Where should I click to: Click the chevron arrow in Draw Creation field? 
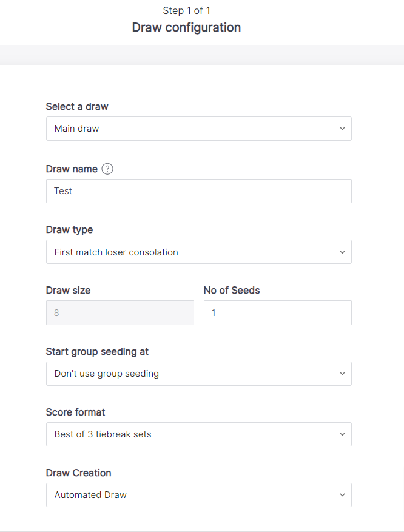tap(342, 495)
